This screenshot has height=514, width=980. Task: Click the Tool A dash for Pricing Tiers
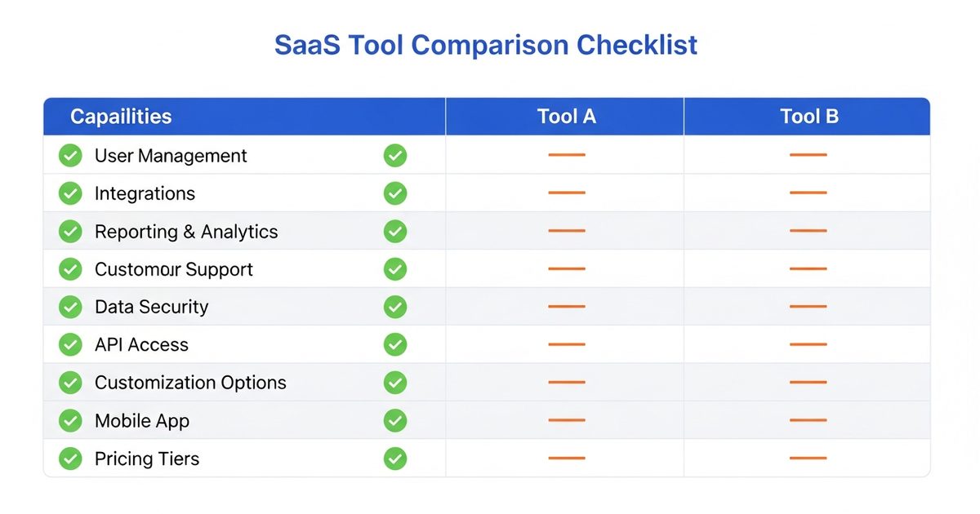(x=566, y=459)
